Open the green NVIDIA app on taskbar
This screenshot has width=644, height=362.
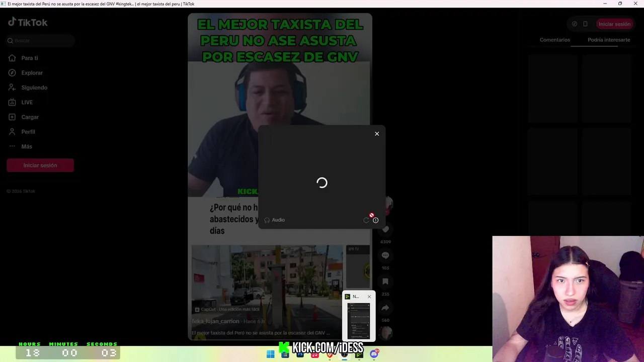[359, 354]
